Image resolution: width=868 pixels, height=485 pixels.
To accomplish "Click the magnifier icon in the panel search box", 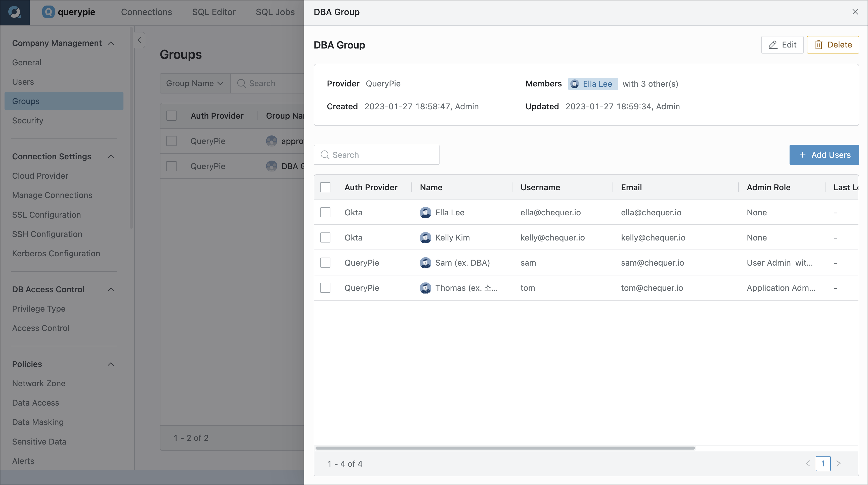I will pyautogui.click(x=325, y=155).
